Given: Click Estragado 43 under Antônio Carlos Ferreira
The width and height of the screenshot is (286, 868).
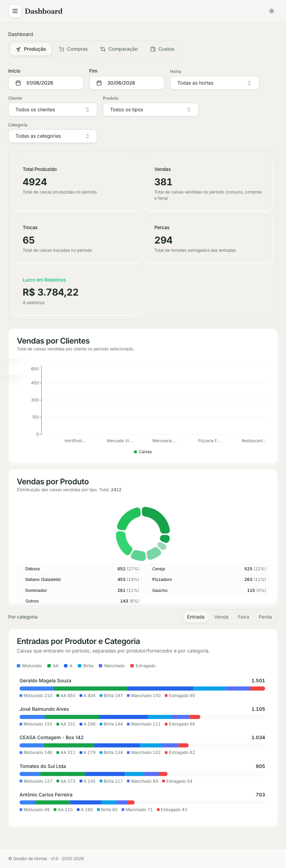Looking at the screenshot, I should tap(172, 810).
